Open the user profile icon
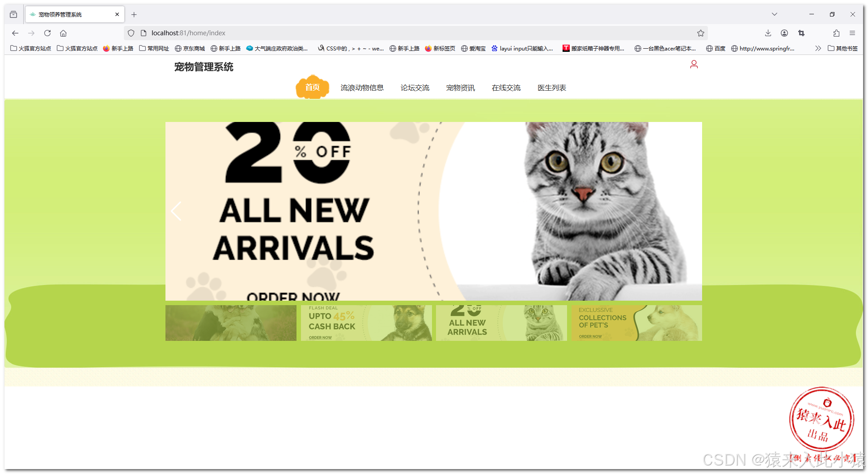Image resolution: width=868 pixels, height=474 pixels. coord(694,65)
